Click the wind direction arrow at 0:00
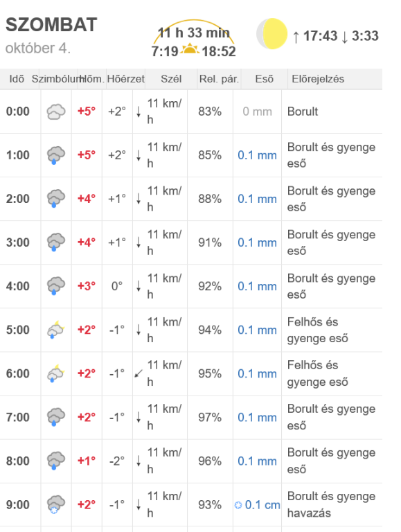This screenshot has height=532, width=401. click(139, 112)
